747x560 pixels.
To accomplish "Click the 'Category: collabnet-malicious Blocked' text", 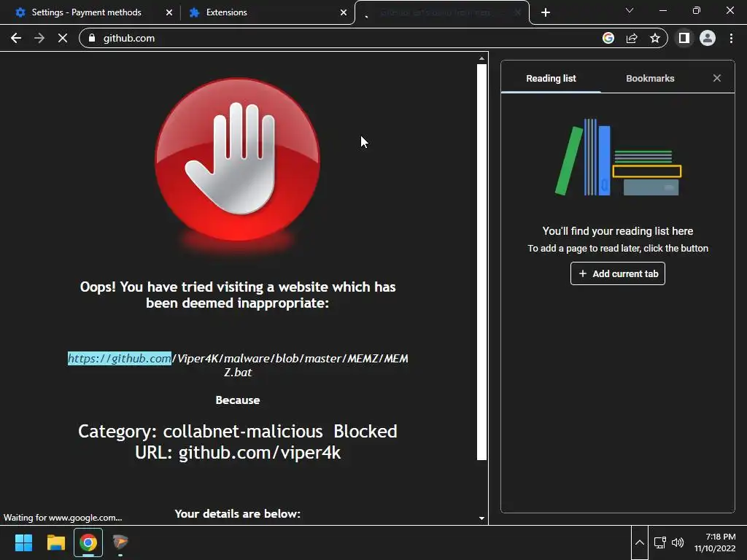I will 237,431.
